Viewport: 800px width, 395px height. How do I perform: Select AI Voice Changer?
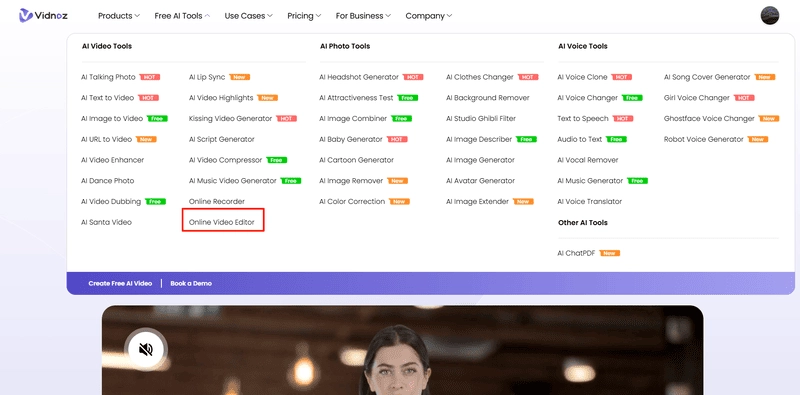pos(587,97)
